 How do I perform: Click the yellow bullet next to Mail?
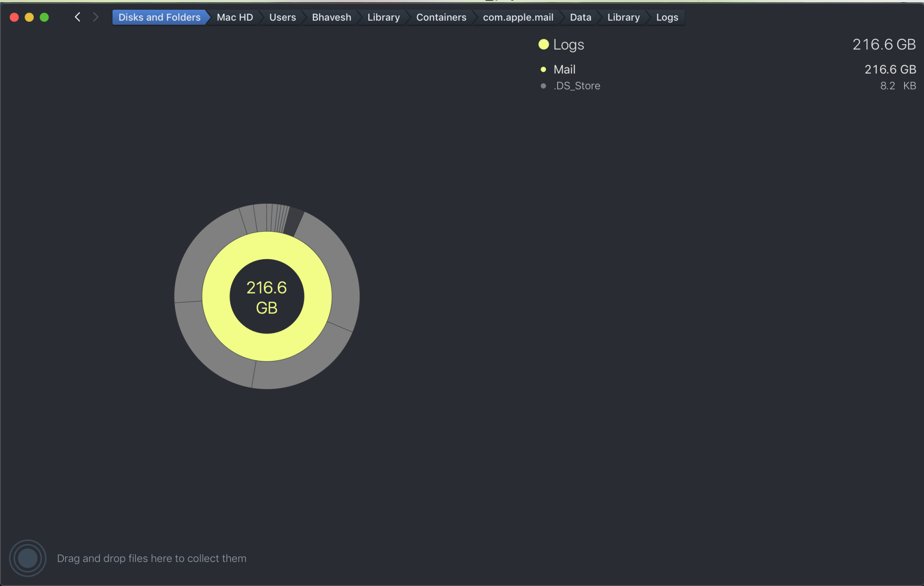(543, 69)
